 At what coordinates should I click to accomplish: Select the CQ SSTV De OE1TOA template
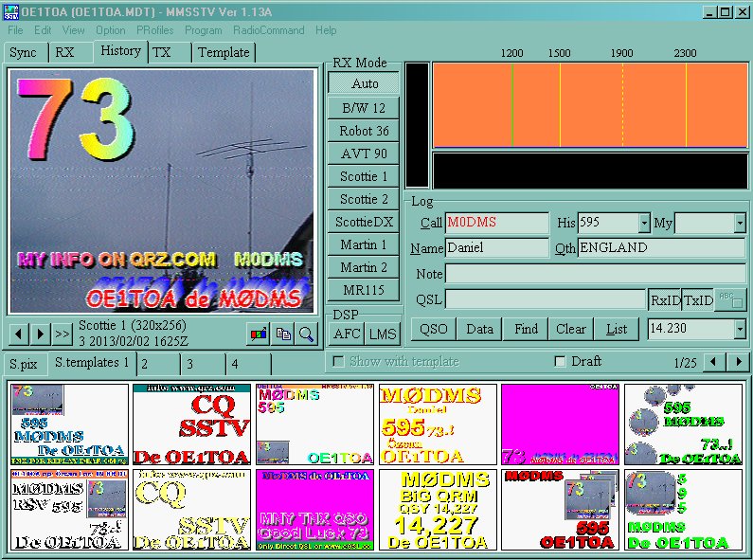[x=191, y=425]
